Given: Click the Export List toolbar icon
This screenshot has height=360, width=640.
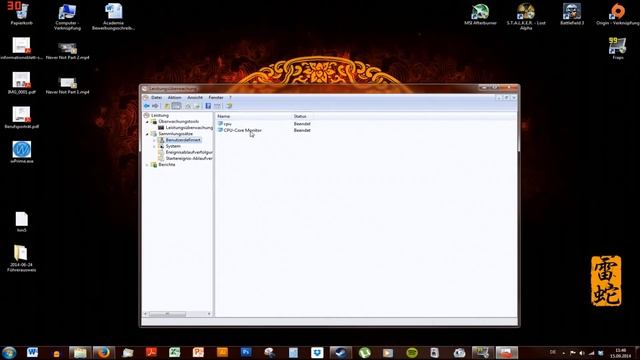Looking at the screenshot, I should coord(197,106).
